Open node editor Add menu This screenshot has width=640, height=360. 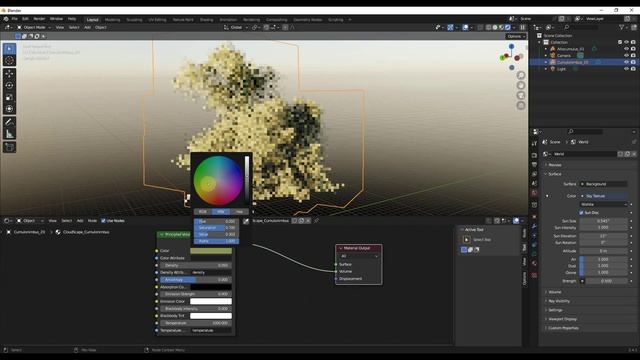point(80,221)
